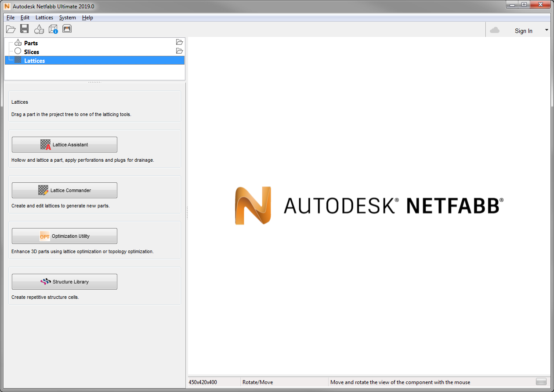554x392 pixels.
Task: Open the System menu
Action: click(68, 18)
